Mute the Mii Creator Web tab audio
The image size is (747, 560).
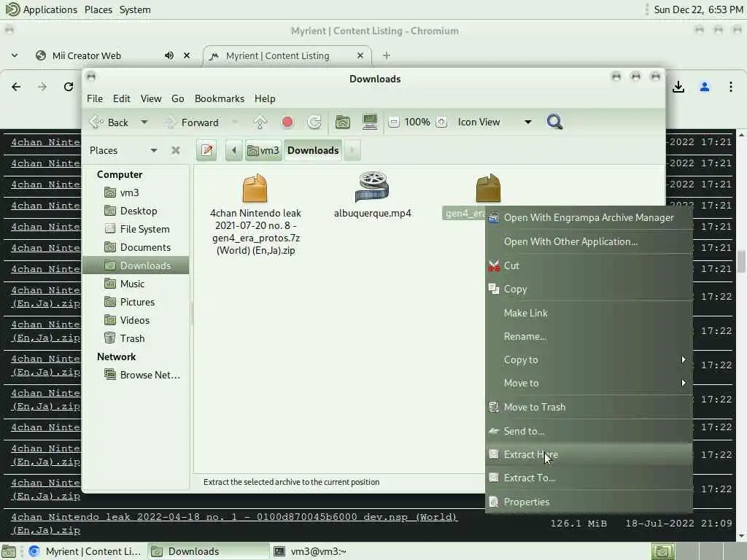pyautogui.click(x=169, y=55)
